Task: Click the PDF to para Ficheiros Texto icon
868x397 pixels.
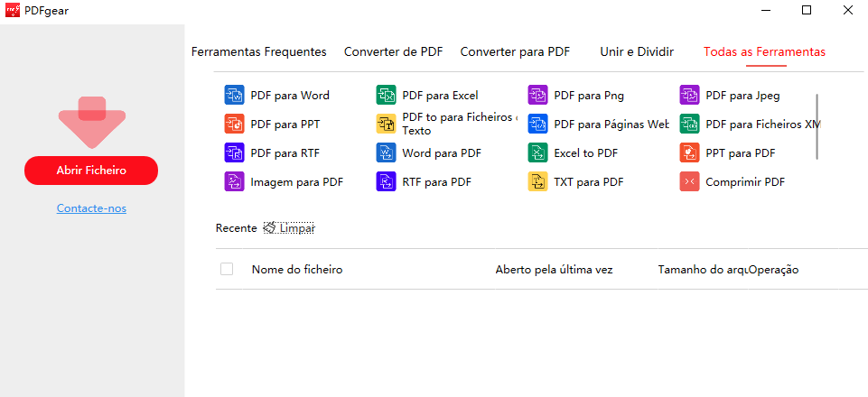Action: (386, 124)
